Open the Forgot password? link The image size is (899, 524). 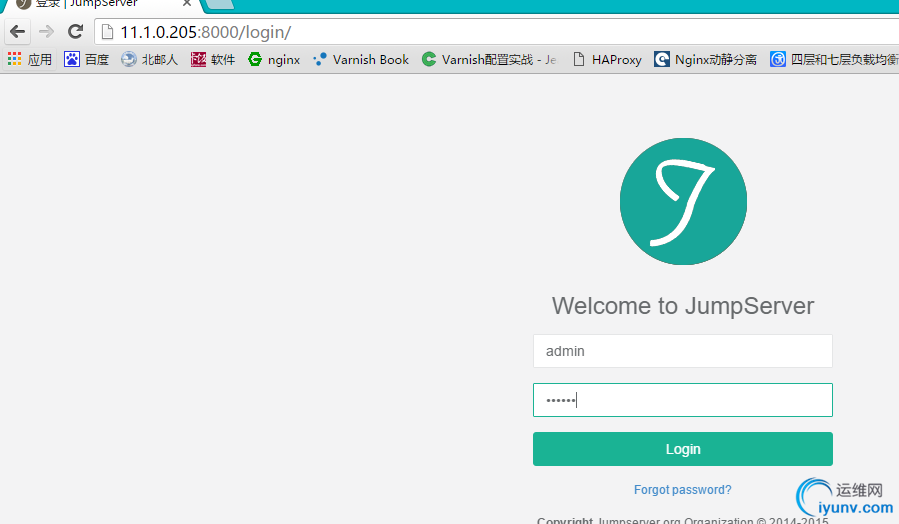[x=682, y=490]
